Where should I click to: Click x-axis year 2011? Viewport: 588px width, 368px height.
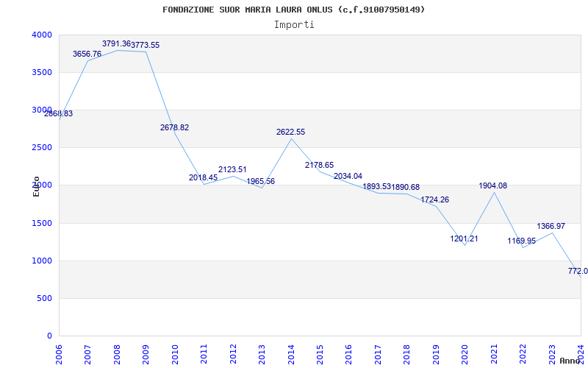[x=204, y=355]
